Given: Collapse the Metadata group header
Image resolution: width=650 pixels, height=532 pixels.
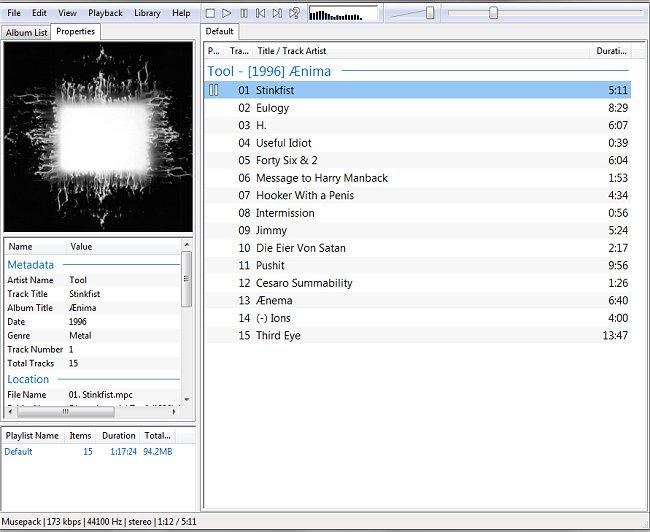Looking at the screenshot, I should (30, 264).
